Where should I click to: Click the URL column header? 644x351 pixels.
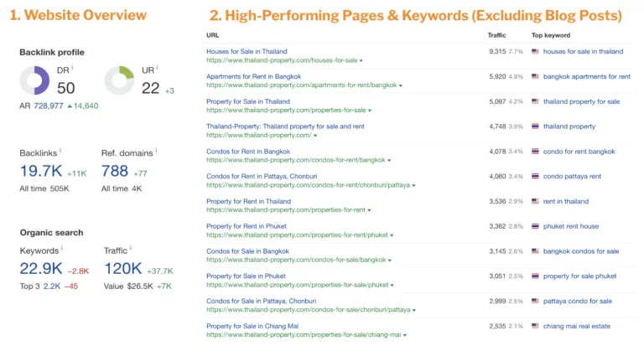coord(212,35)
